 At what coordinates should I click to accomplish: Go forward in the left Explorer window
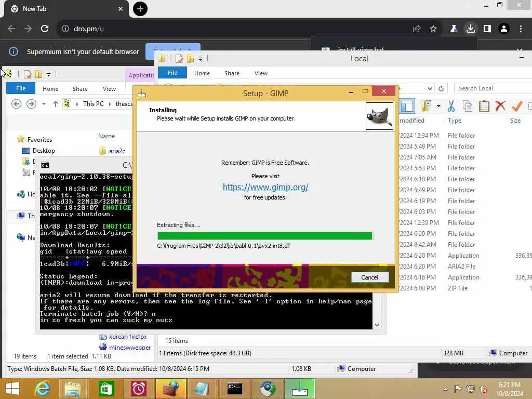point(31,104)
